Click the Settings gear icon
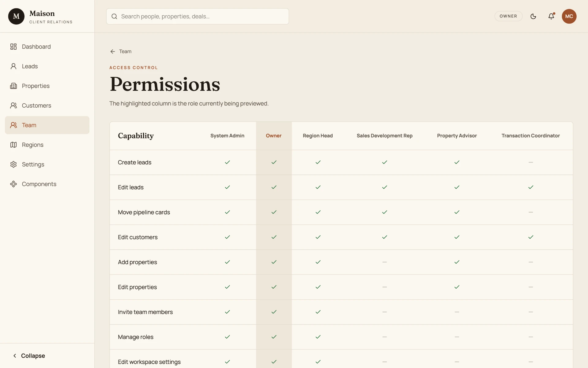The image size is (588, 368). [x=13, y=164]
